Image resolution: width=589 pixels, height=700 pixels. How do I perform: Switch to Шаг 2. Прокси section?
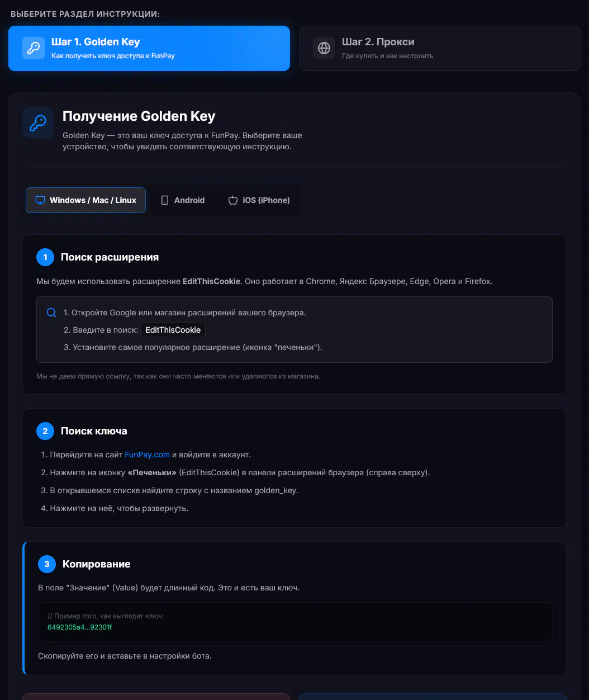(x=439, y=48)
